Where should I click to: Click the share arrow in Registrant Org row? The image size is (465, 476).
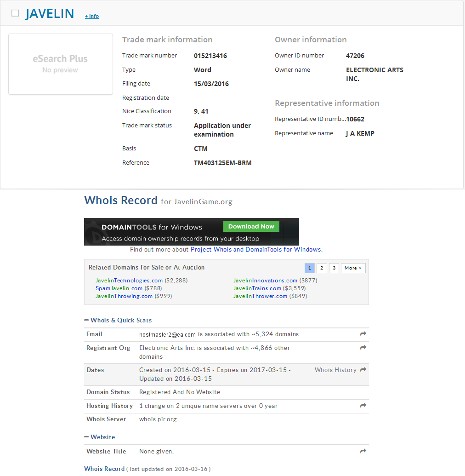[363, 348]
